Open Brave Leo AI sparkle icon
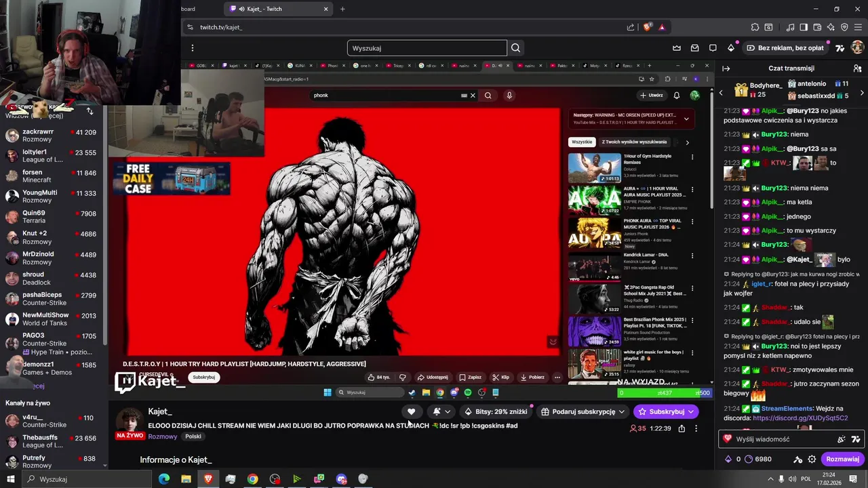 tap(831, 27)
